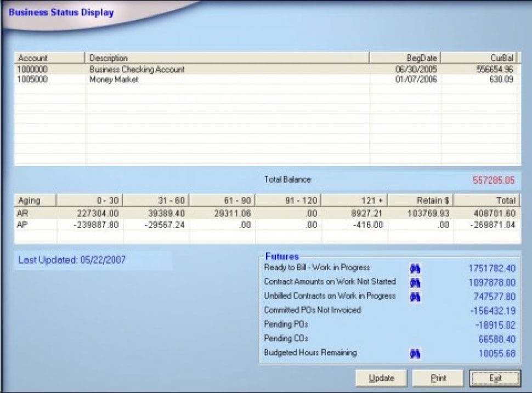Click the Committed POs Not Invoiced label
Screen dimensions: 532x393
(312, 310)
